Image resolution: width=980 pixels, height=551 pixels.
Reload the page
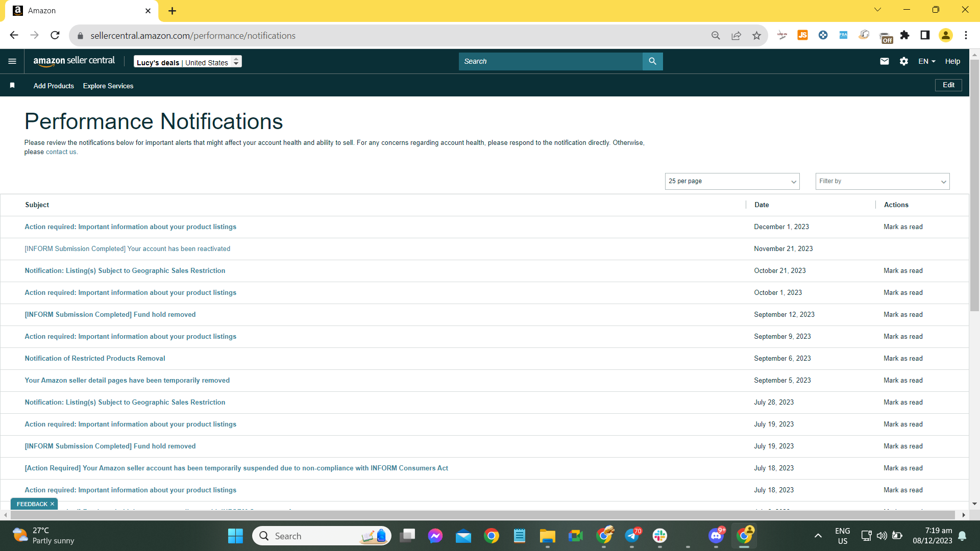point(55,35)
